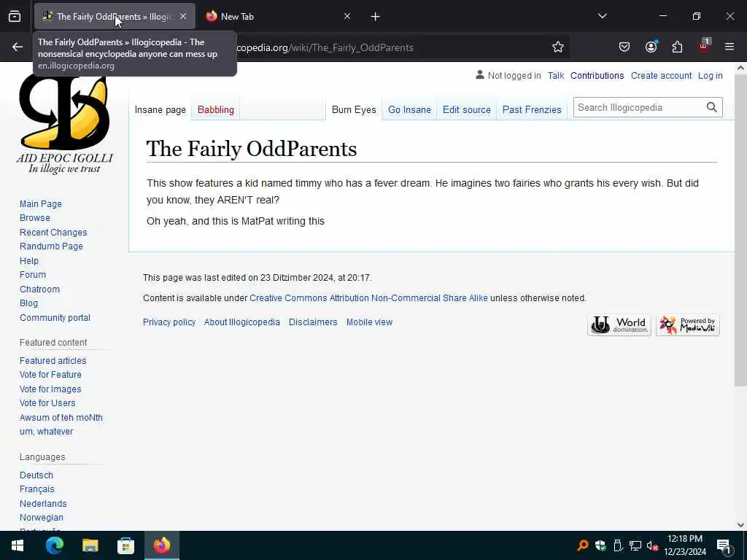Launch Microsoft Edge from taskbar
747x560 pixels.
tap(54, 545)
